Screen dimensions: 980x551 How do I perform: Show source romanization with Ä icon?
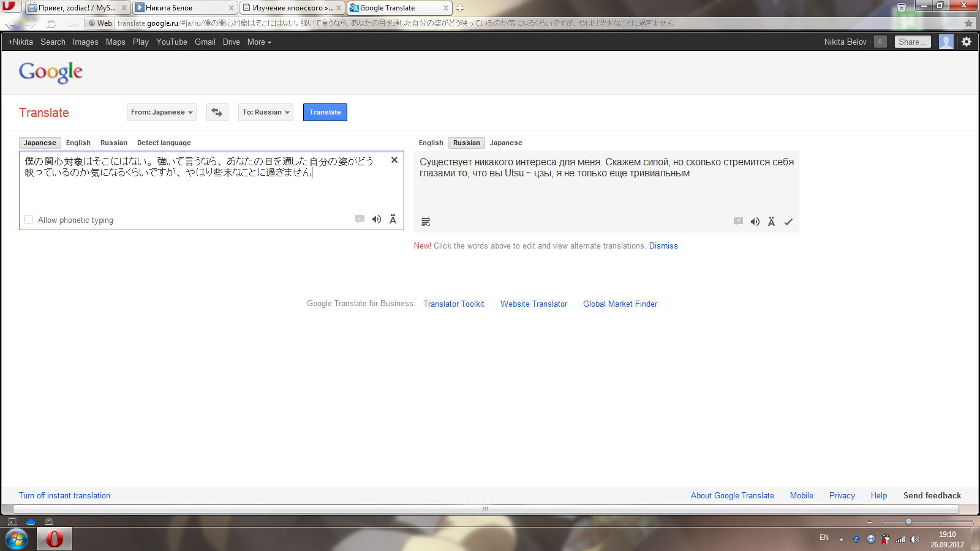point(393,219)
